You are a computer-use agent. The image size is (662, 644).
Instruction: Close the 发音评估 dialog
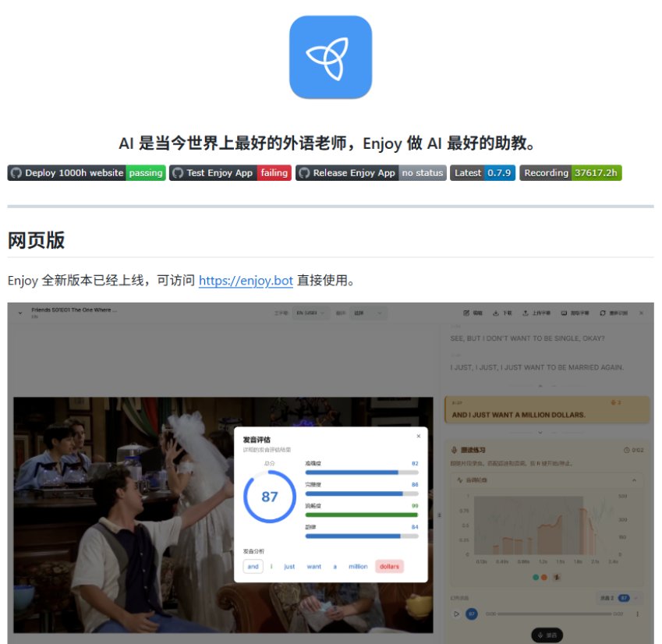[x=419, y=436]
